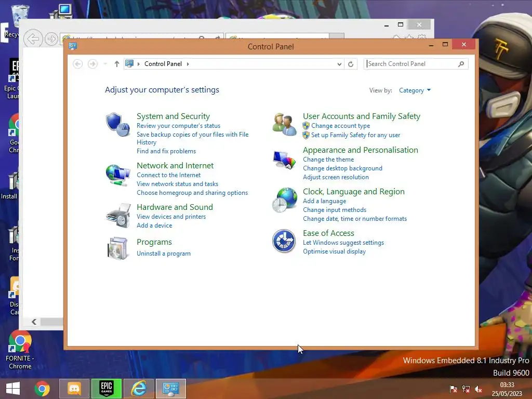Open User Accounts and Family Safety heading
This screenshot has height=399, width=532.
(x=362, y=116)
